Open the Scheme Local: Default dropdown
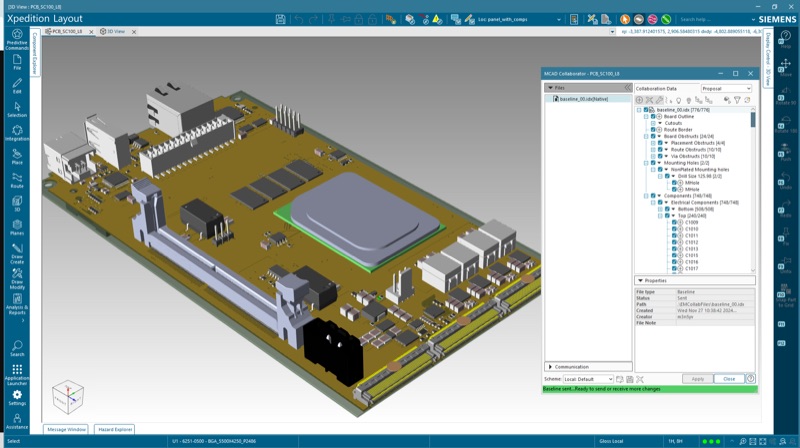 pos(588,379)
